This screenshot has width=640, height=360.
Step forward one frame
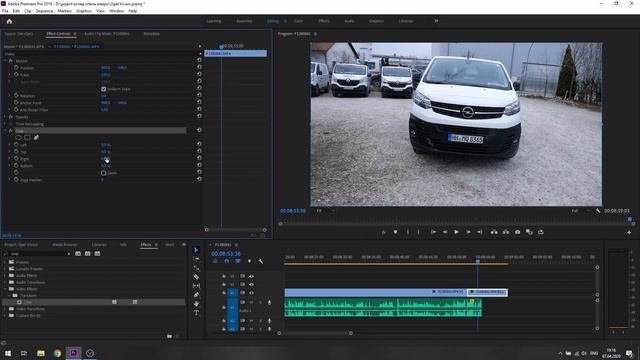[x=468, y=232]
